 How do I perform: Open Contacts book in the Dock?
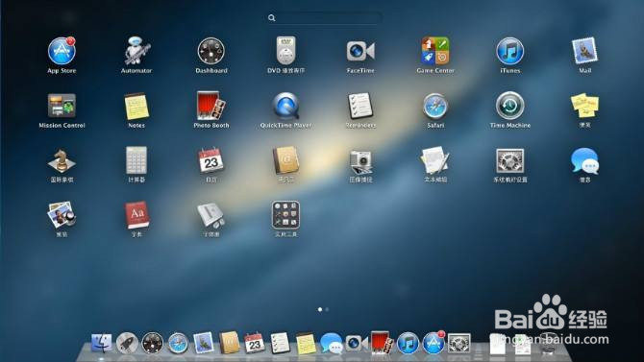tap(229, 343)
